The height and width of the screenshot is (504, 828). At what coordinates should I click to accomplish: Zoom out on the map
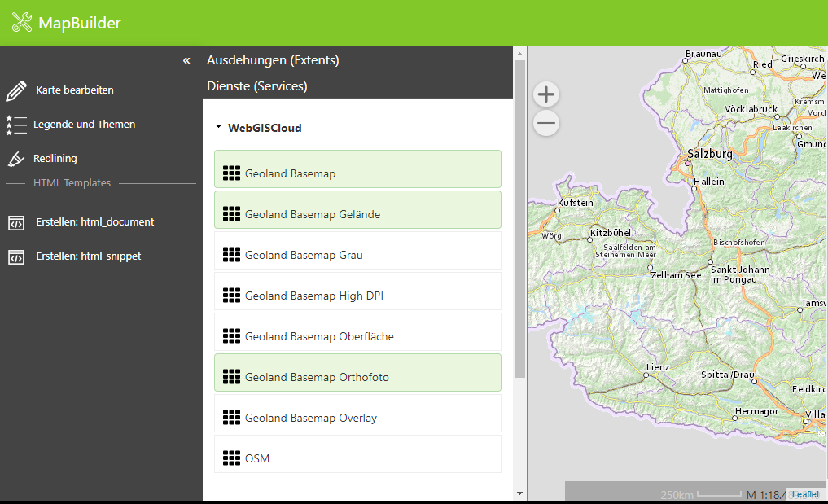coord(546,123)
